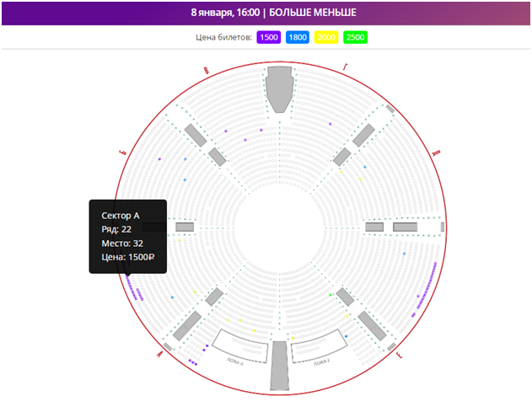The width and height of the screenshot is (532, 407).
Task: Click the Сектор А seat info tooltip
Action: pos(128,236)
